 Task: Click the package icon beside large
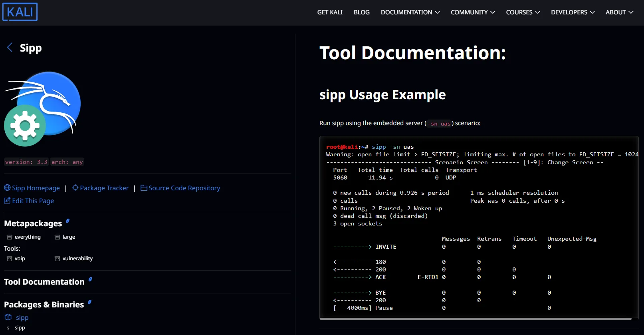(x=57, y=237)
